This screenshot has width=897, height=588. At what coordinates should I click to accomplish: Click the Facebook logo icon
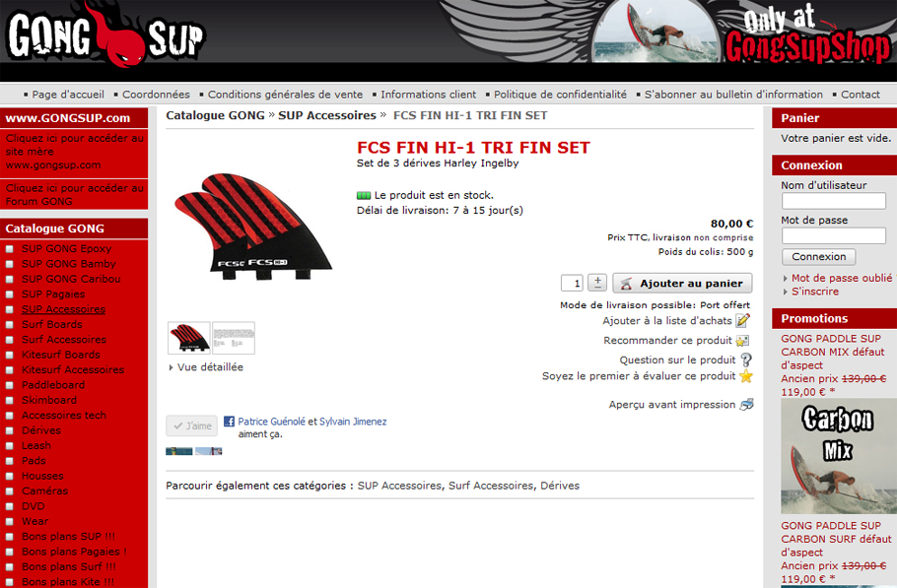click(229, 422)
